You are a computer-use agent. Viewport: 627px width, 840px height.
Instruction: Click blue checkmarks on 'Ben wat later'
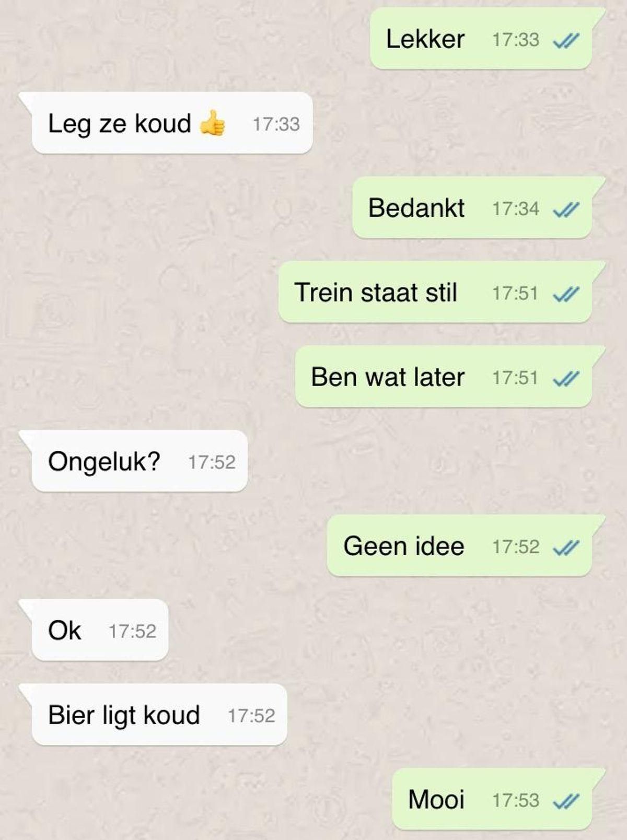tap(566, 379)
